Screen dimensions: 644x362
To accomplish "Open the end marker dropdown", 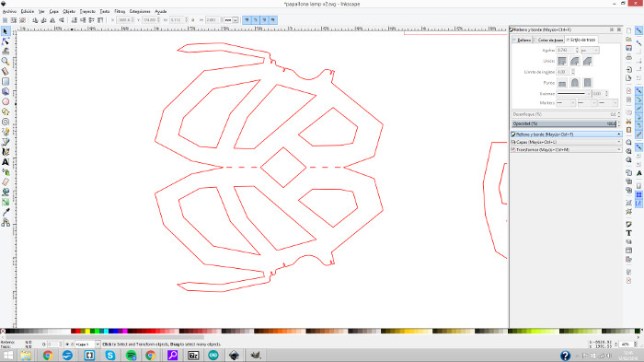I will click(x=608, y=103).
